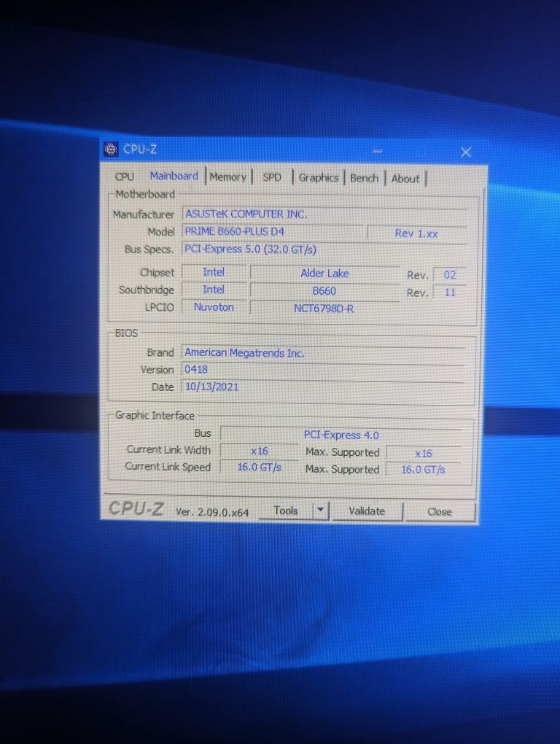Click the Validate button
Image resolution: width=560 pixels, height=744 pixels.
point(367,511)
